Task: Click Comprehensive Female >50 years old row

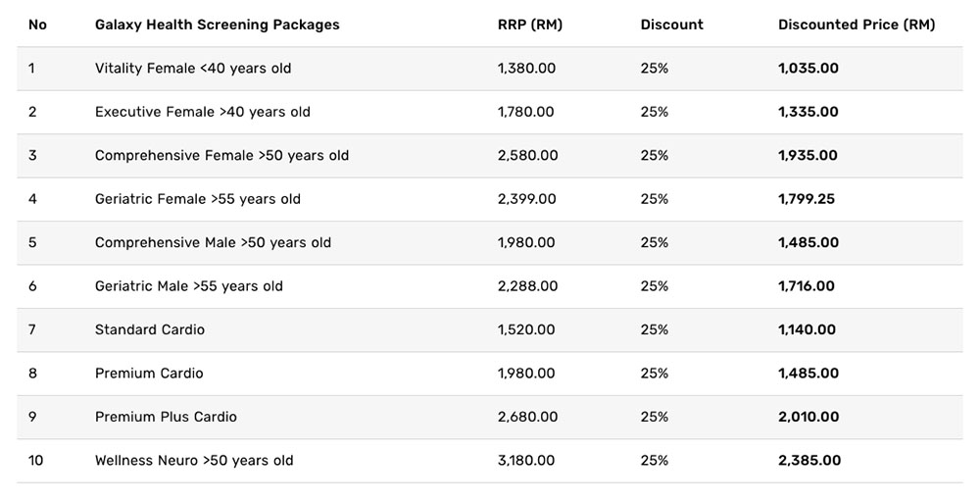Action: [x=490, y=156]
